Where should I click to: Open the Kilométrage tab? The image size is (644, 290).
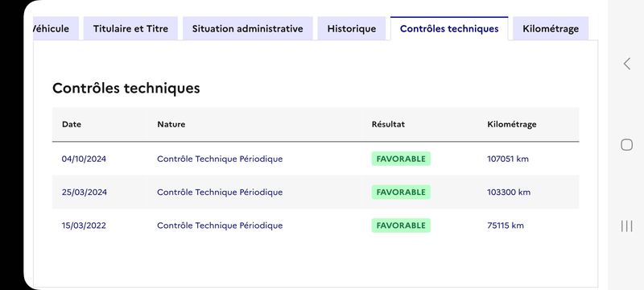pyautogui.click(x=551, y=29)
